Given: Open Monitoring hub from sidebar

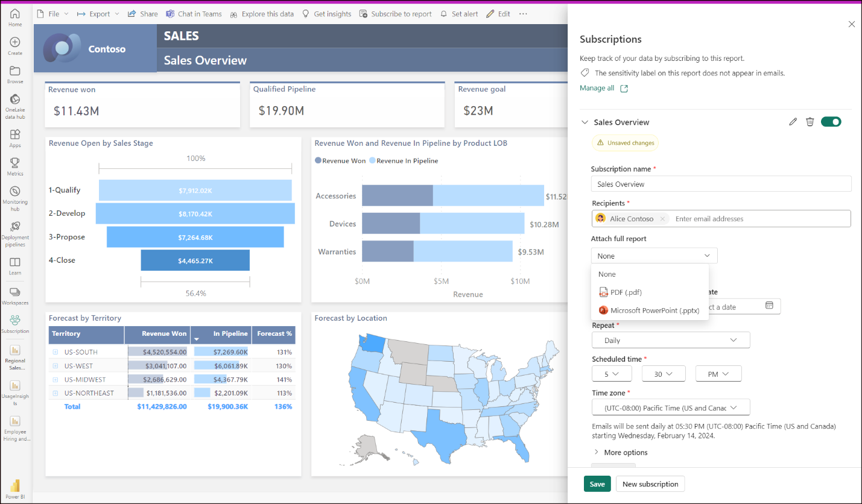Looking at the screenshot, I should click(x=15, y=196).
